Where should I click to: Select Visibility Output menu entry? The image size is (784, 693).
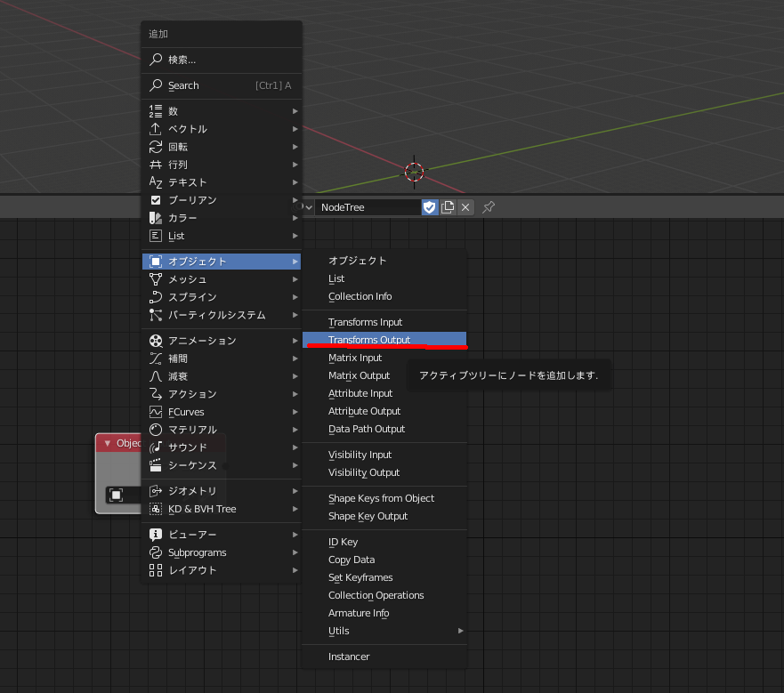pos(384,472)
